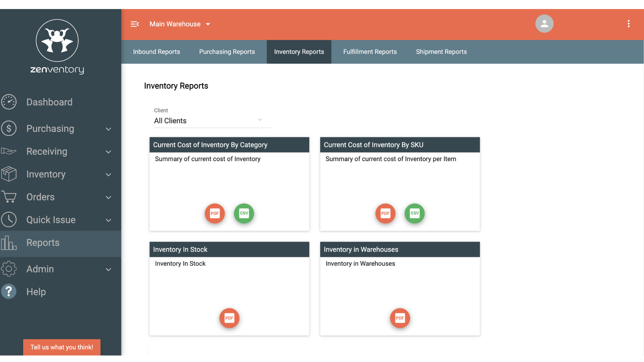
Task: Collapse the sidebar menu icon
Action: (x=135, y=24)
